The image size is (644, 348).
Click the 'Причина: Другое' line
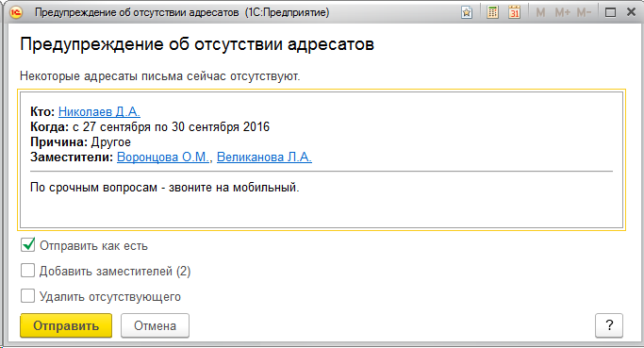tap(80, 142)
